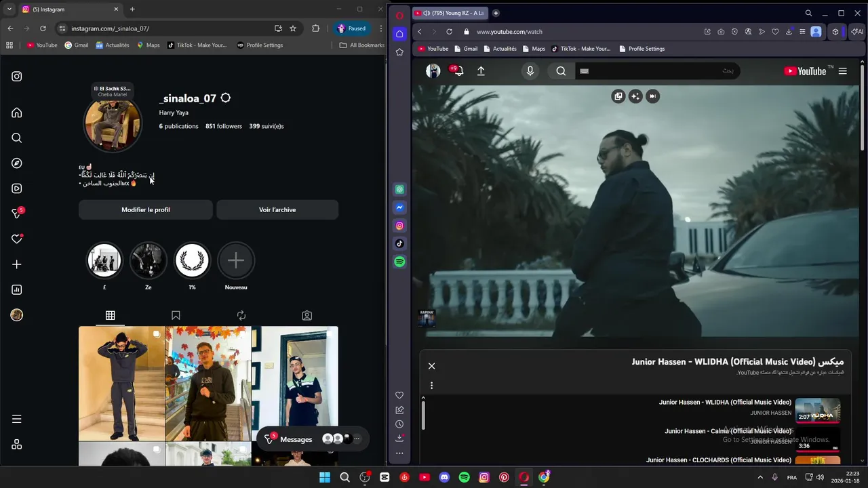Open the Instagram dashboard stats icon
This screenshot has width=868, height=488.
coord(17,289)
